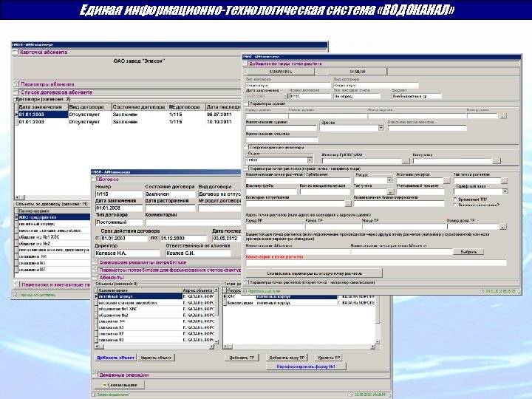Open the Ресурс dropdown
Screen dimensions: 532x399
pos(389,180)
